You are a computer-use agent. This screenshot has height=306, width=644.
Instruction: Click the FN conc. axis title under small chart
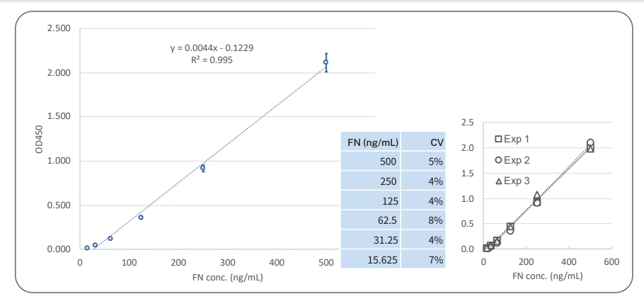click(x=547, y=276)
